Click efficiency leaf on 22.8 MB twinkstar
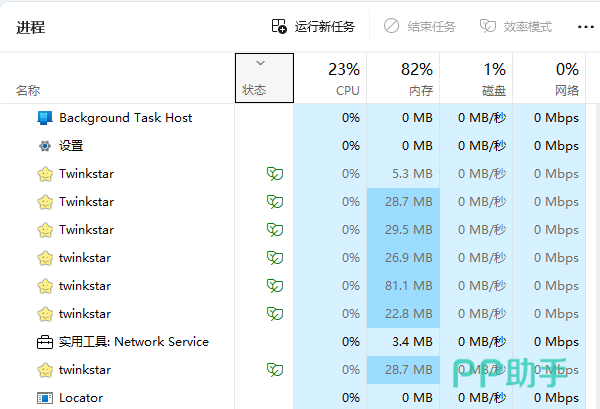 [x=275, y=314]
